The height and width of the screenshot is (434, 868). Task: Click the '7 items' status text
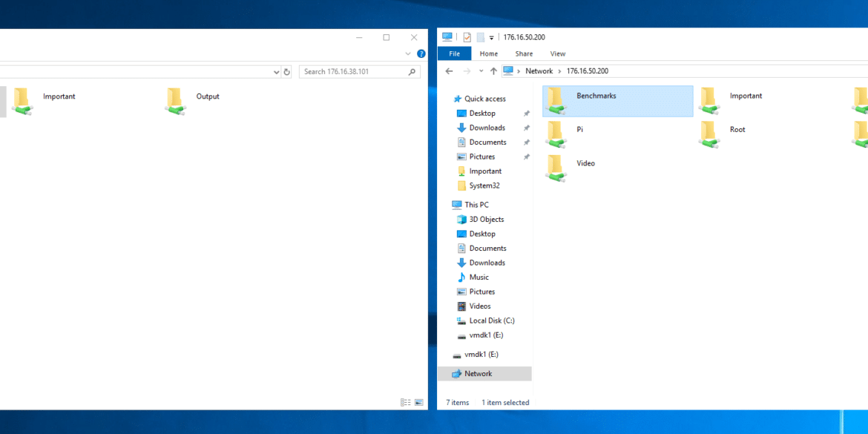(458, 402)
